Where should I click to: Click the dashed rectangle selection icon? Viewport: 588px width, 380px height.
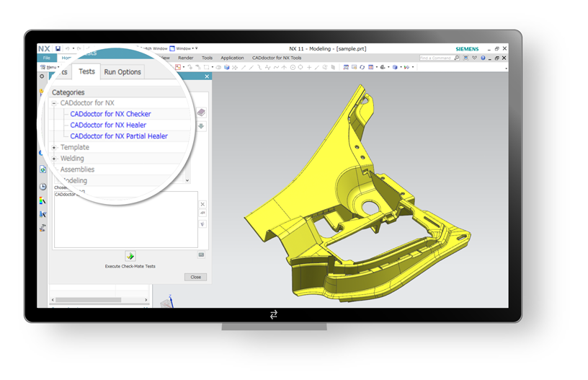206,68
